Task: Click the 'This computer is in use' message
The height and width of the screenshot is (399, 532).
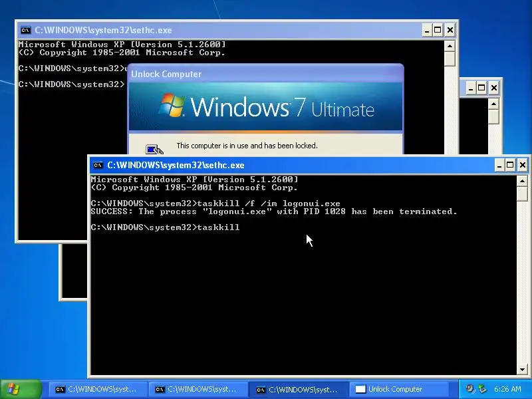Action: (x=247, y=146)
